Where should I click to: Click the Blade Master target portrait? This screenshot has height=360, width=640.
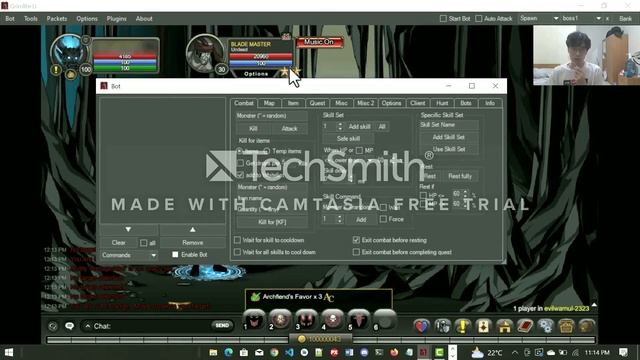[x=205, y=53]
